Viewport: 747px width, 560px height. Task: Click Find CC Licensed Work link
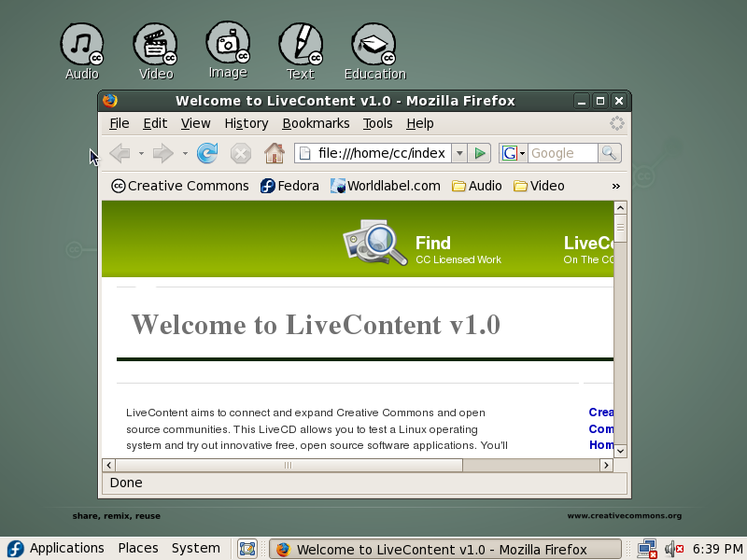click(x=458, y=250)
